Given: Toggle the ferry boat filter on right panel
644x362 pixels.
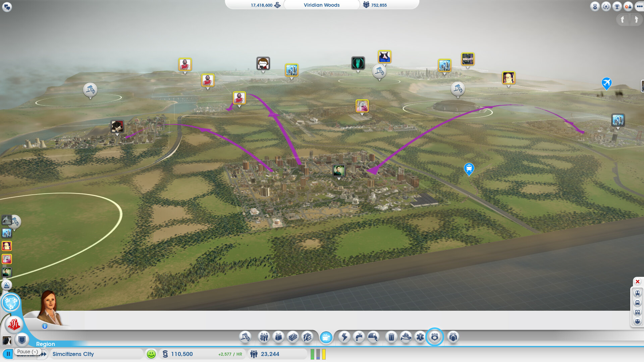Looking at the screenshot, I should point(638,322).
